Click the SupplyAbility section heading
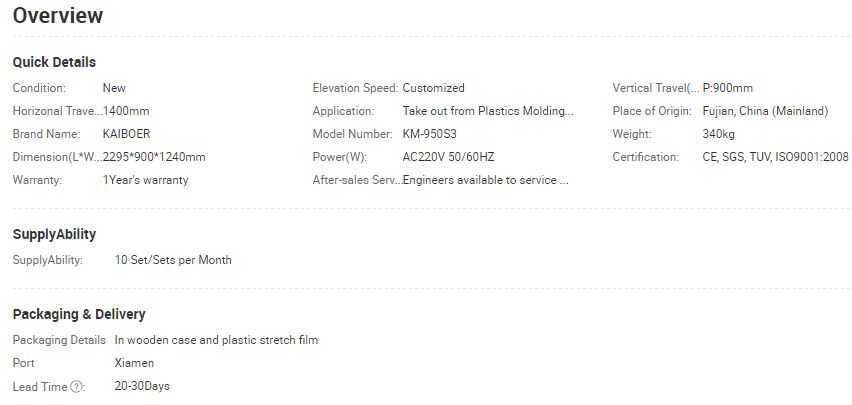This screenshot has width=852, height=405. (x=54, y=234)
